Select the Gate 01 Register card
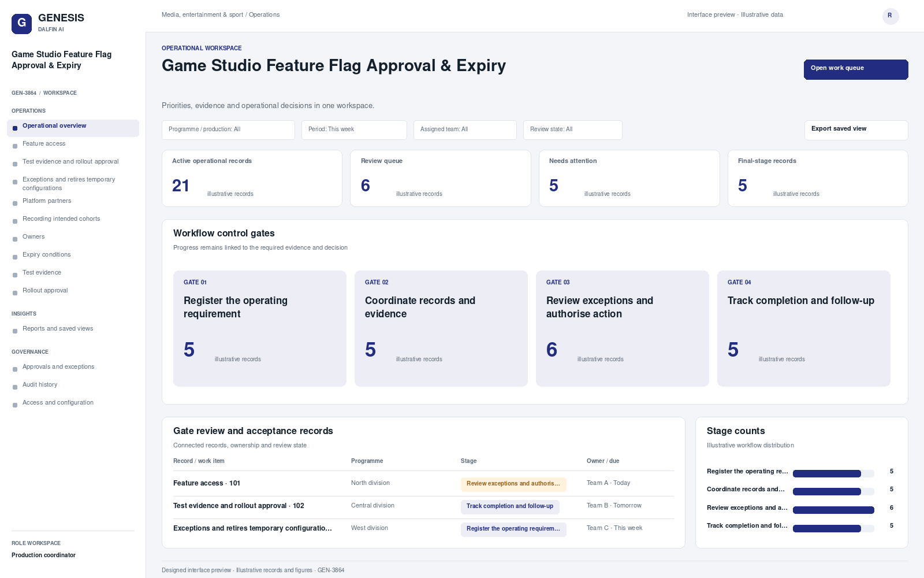Screen dimensions: 924x578 coord(260,328)
